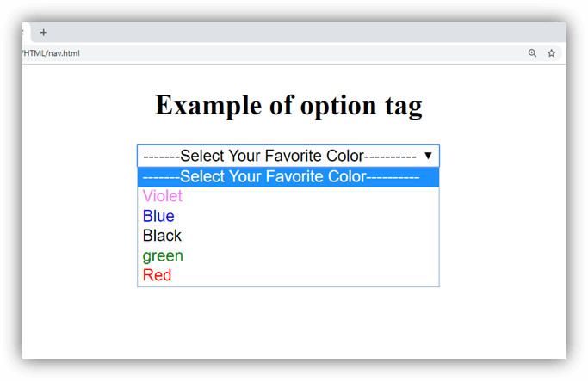Screen dimensions: 588x381
Task: Click empty tab strip area
Action: pos(301,32)
